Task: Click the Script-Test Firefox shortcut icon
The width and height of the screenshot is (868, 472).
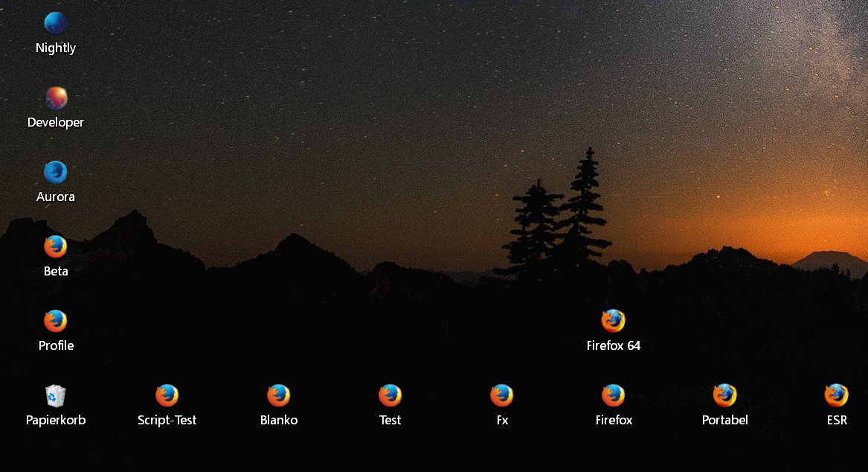Action: (167, 395)
